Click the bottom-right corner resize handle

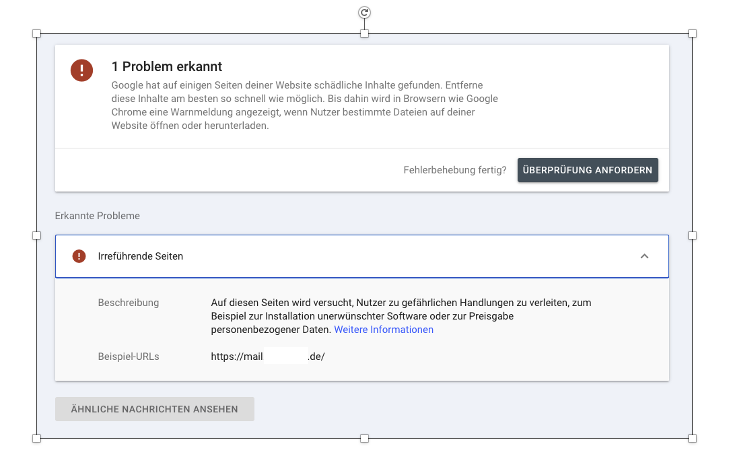pyautogui.click(x=692, y=438)
